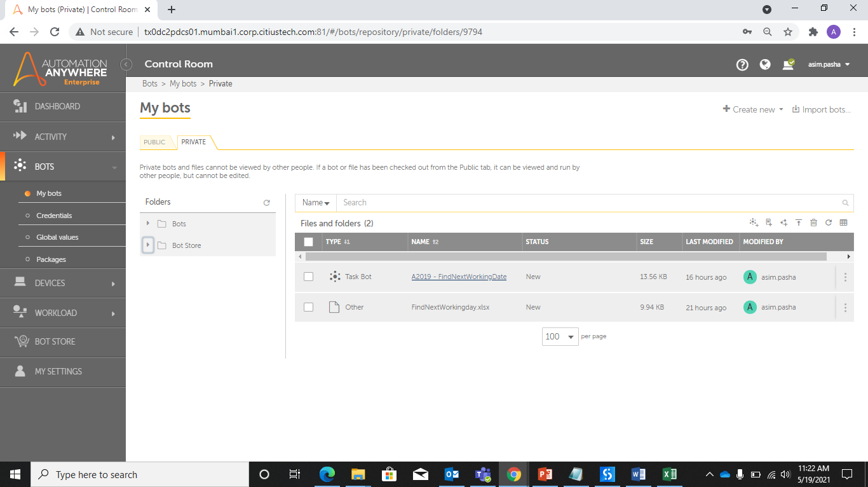Click the saved password key icon
The width and height of the screenshot is (868, 487).
(747, 32)
